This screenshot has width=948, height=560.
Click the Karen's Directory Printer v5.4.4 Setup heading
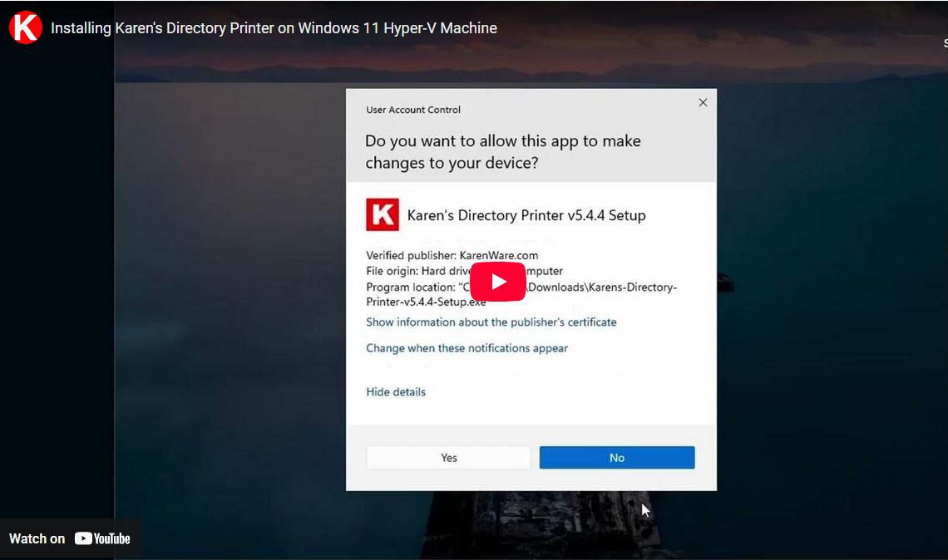[x=526, y=214]
